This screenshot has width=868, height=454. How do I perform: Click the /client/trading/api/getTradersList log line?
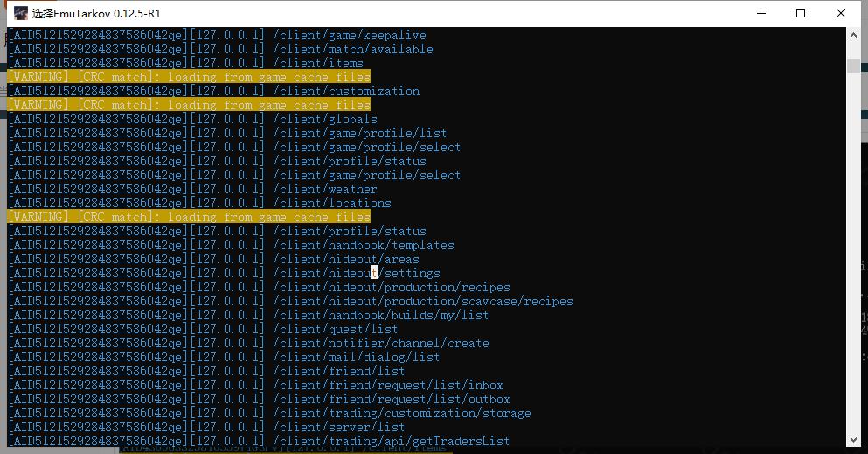(259, 441)
